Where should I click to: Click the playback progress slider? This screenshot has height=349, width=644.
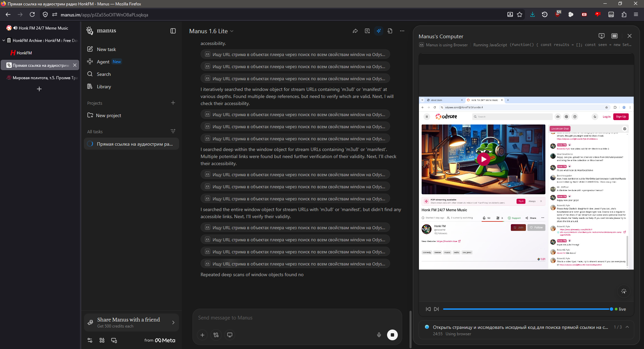[x=528, y=309]
